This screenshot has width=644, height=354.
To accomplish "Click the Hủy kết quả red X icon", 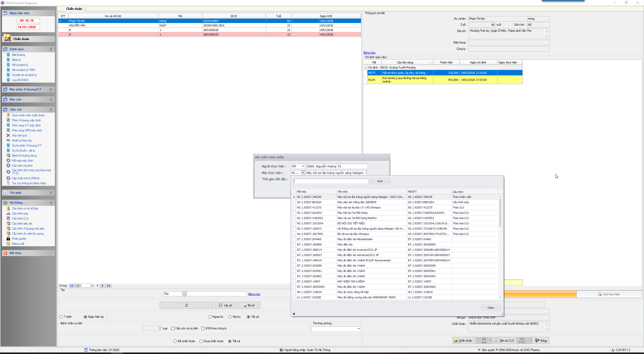I will click(8, 135).
